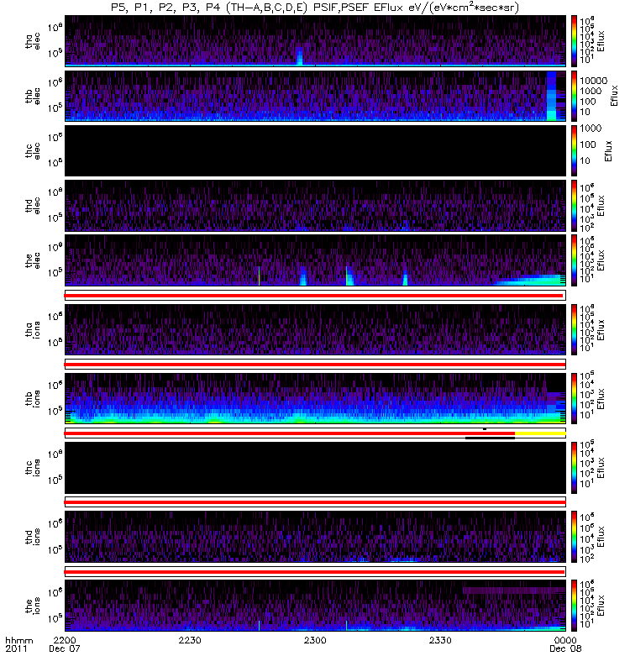Select the 'thd elec' panel label
This screenshot has height=672, width=630.
(33, 206)
